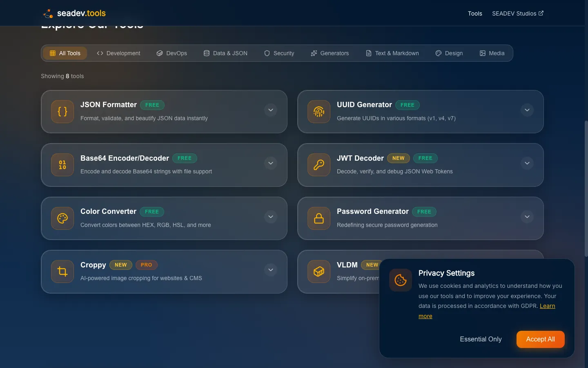The width and height of the screenshot is (588, 368).
Task: Click the seadev.tools logo icon
Action: tap(47, 13)
